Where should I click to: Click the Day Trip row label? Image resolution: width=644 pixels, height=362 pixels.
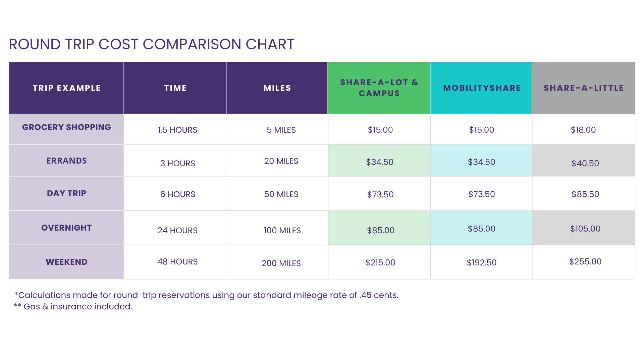[66, 193]
